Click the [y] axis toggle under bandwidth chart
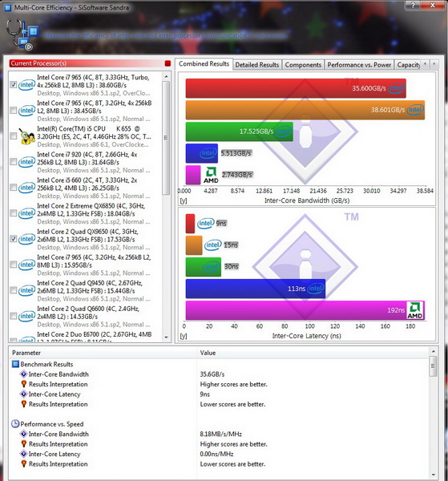 pos(183,201)
